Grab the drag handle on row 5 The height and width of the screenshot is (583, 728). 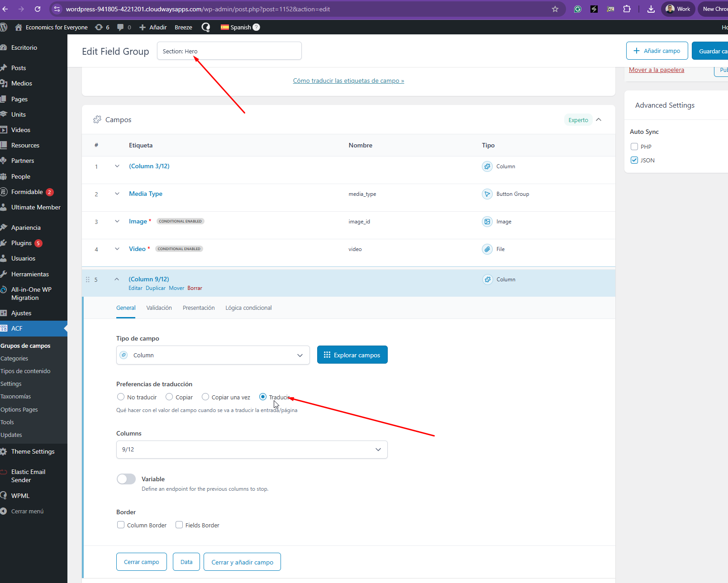click(88, 280)
